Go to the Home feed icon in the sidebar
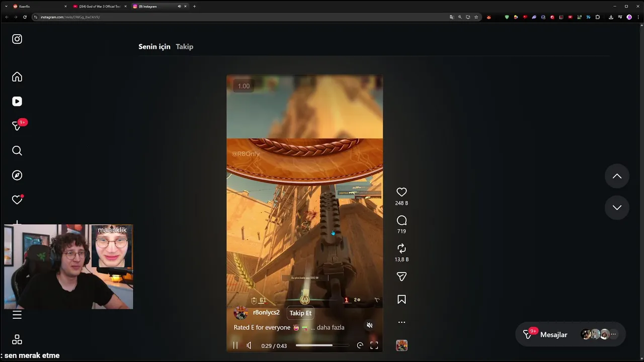Image resolution: width=644 pixels, height=362 pixels. (17, 77)
